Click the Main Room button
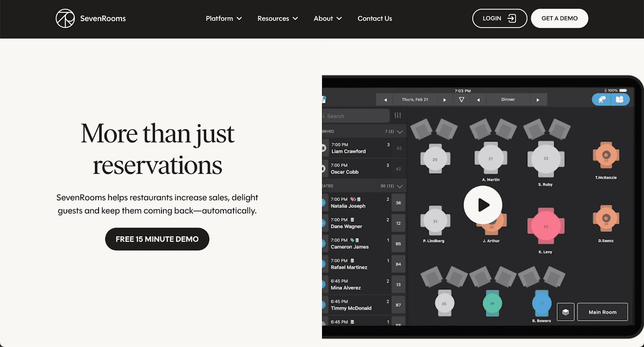Image resolution: width=644 pixels, height=347 pixels. coord(603,312)
